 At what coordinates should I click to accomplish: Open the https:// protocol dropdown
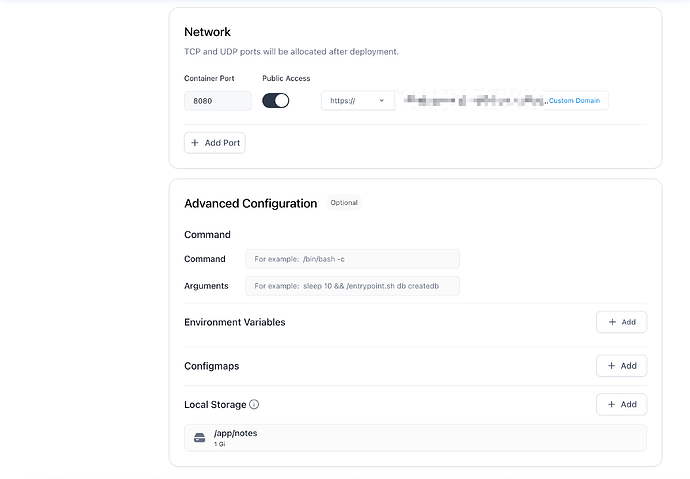click(x=357, y=101)
